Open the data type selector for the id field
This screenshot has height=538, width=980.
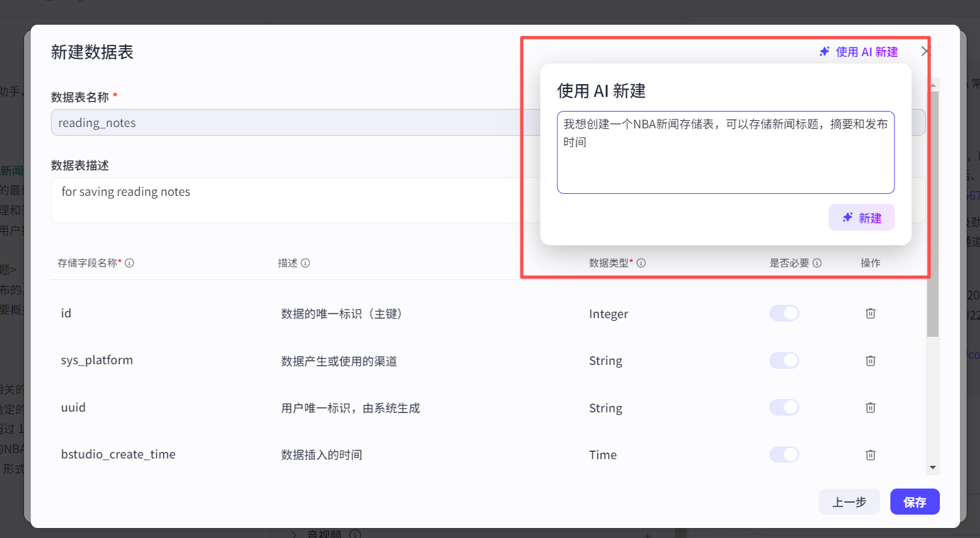point(608,313)
